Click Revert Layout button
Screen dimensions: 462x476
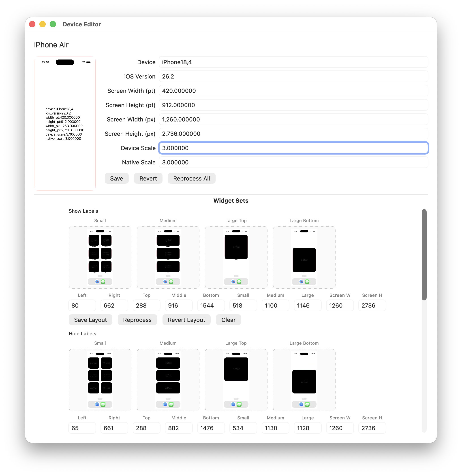click(x=186, y=320)
